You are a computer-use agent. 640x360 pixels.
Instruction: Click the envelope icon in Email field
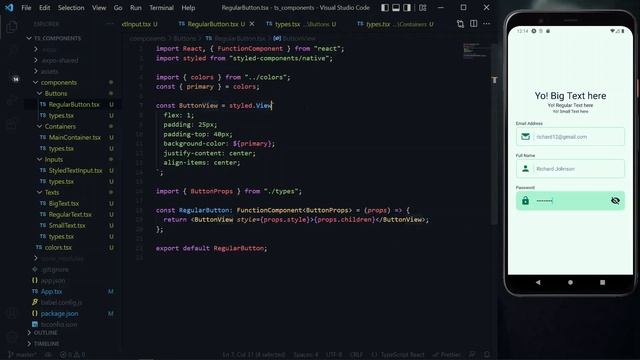[525, 137]
